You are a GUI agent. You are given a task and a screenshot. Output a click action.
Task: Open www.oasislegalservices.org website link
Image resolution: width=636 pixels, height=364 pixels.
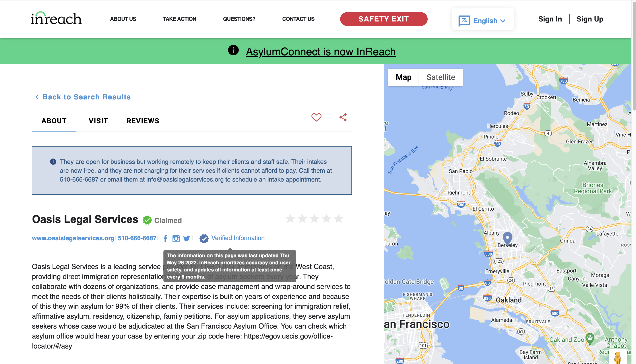pyautogui.click(x=73, y=238)
